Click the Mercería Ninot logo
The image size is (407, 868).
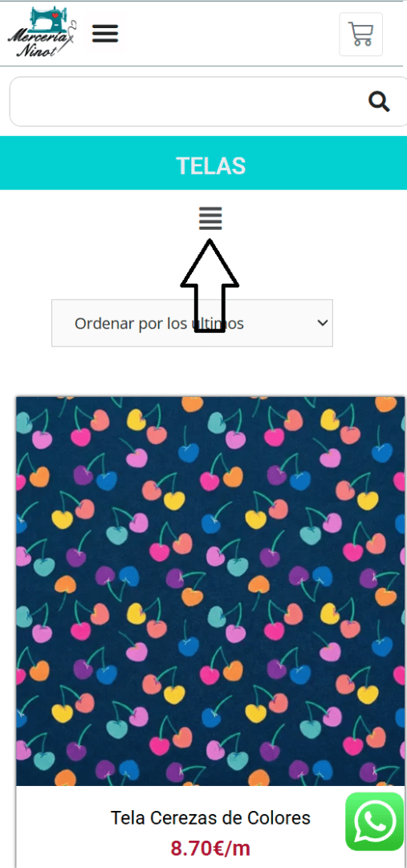(43, 33)
